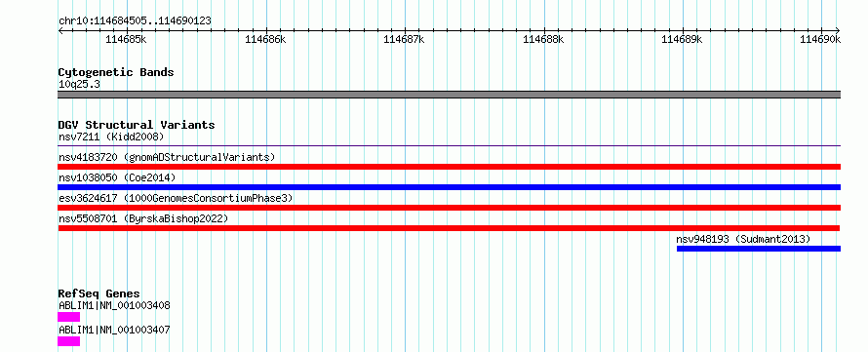Open variant nsv1038050 (Coe2014) label
Image resolution: width=868 pixels, height=352 pixels.
[x=117, y=177]
